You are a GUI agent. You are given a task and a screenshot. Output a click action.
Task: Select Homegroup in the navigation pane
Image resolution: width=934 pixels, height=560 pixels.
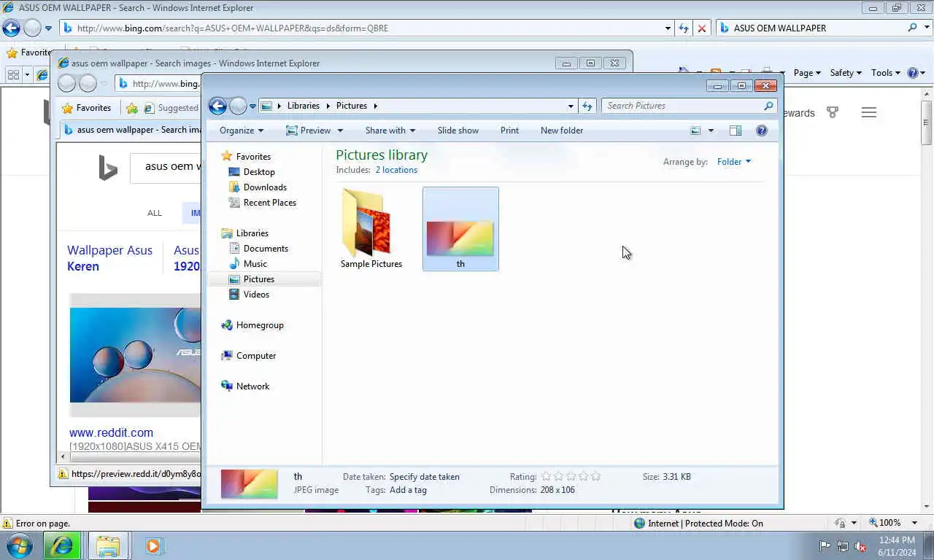260,325
